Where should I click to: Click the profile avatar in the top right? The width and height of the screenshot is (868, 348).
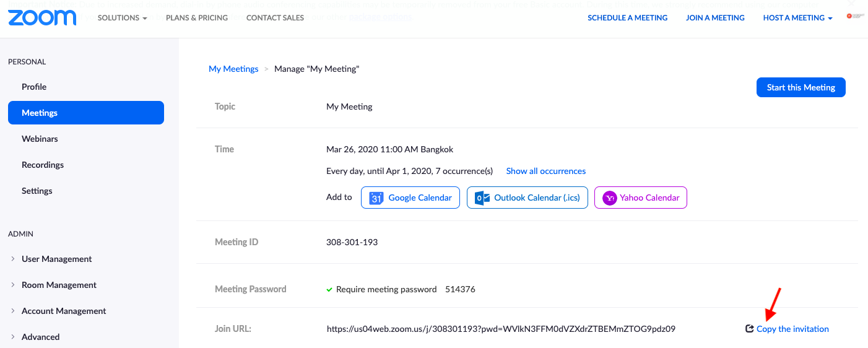854,16
